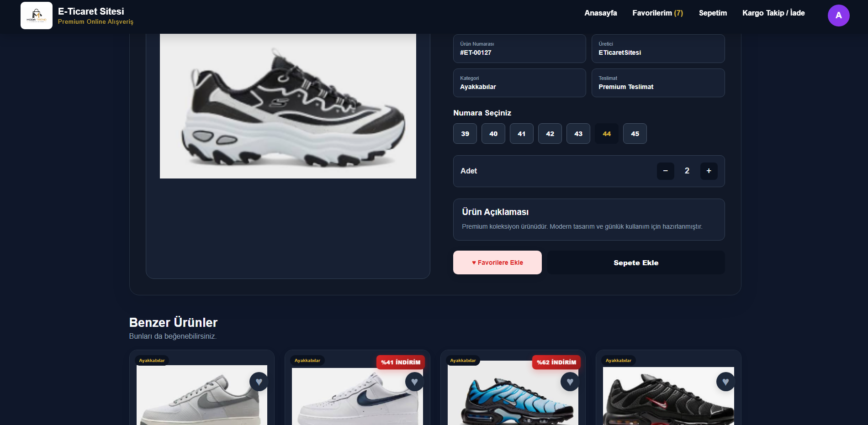Select shoe size 40

pos(493,134)
